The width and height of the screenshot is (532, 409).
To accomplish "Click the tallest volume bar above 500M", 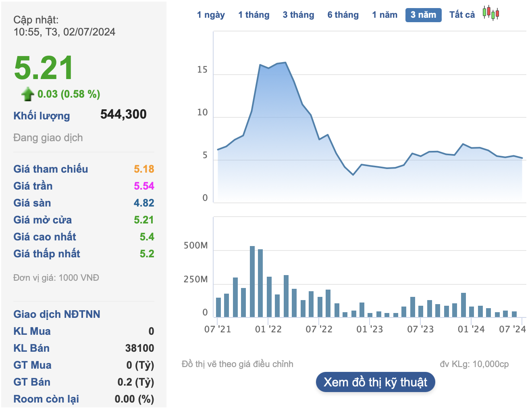I will [252, 281].
